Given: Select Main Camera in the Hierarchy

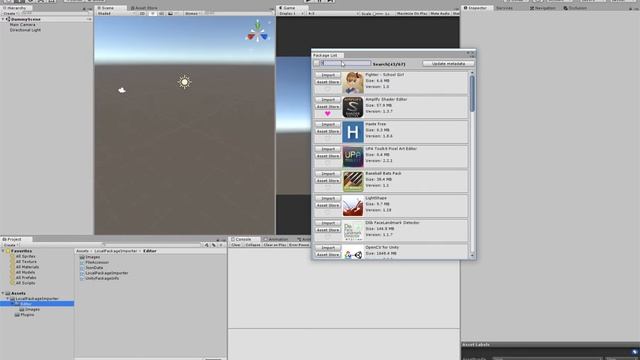Looking at the screenshot, I should [22, 24].
